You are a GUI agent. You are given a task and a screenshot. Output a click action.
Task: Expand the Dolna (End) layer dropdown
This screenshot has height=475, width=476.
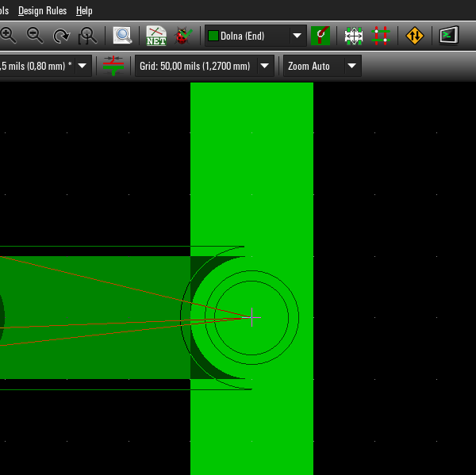pyautogui.click(x=297, y=36)
